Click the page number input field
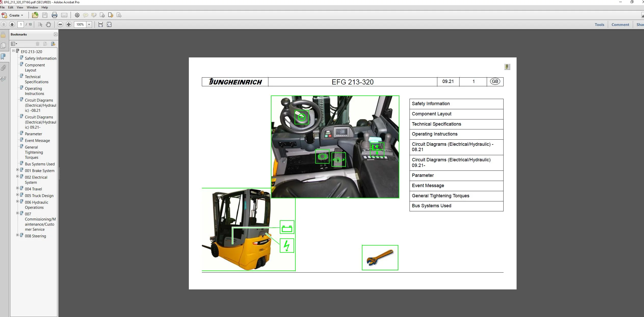Viewport: 644px width, 317px height. pyautogui.click(x=21, y=25)
